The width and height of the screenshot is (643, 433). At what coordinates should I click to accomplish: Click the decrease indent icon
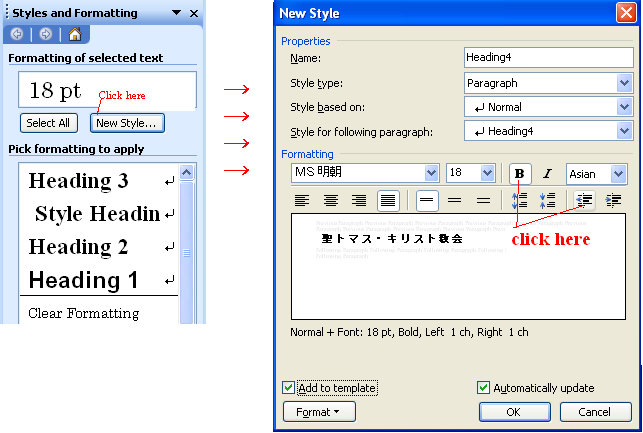pos(586,201)
